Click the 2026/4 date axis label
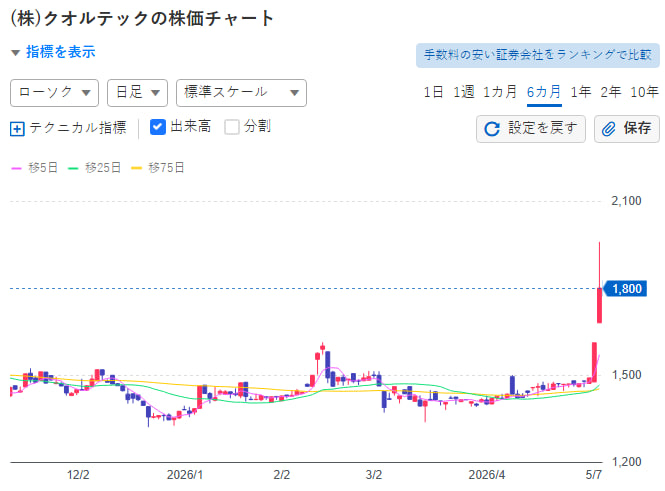Viewport: 665px width, 491px height. (x=487, y=475)
